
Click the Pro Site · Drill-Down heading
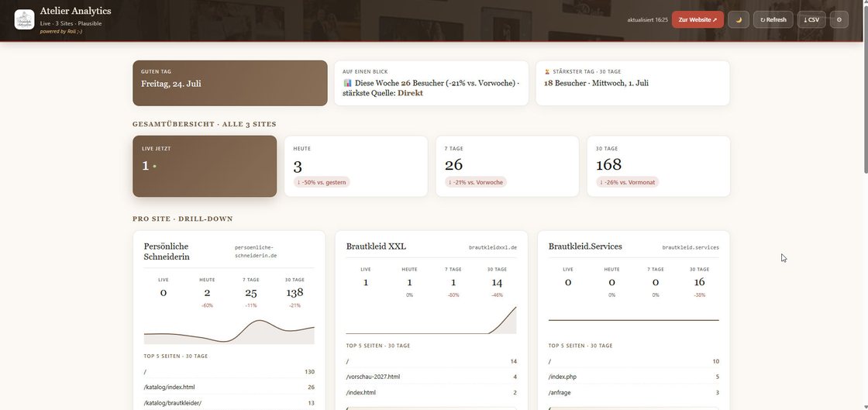[x=183, y=219]
